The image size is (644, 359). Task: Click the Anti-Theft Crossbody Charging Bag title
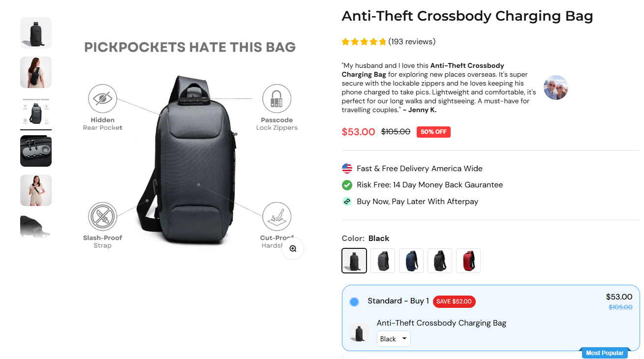pyautogui.click(x=467, y=16)
